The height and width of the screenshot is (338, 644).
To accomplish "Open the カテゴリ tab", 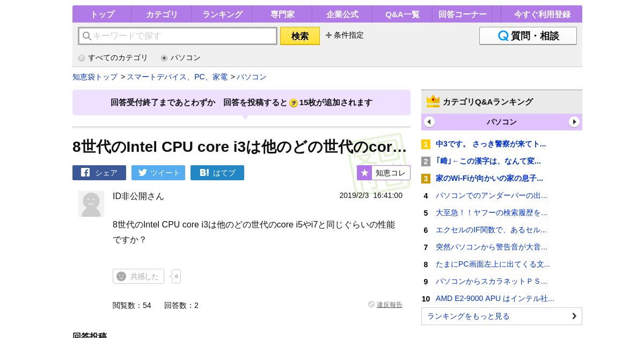I will [x=162, y=14].
